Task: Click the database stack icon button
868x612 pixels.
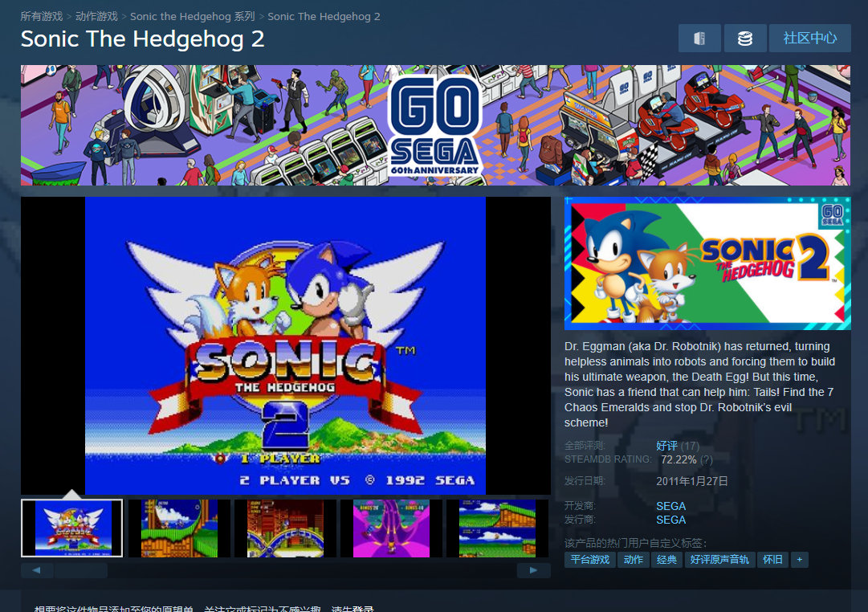Action: tap(745, 39)
